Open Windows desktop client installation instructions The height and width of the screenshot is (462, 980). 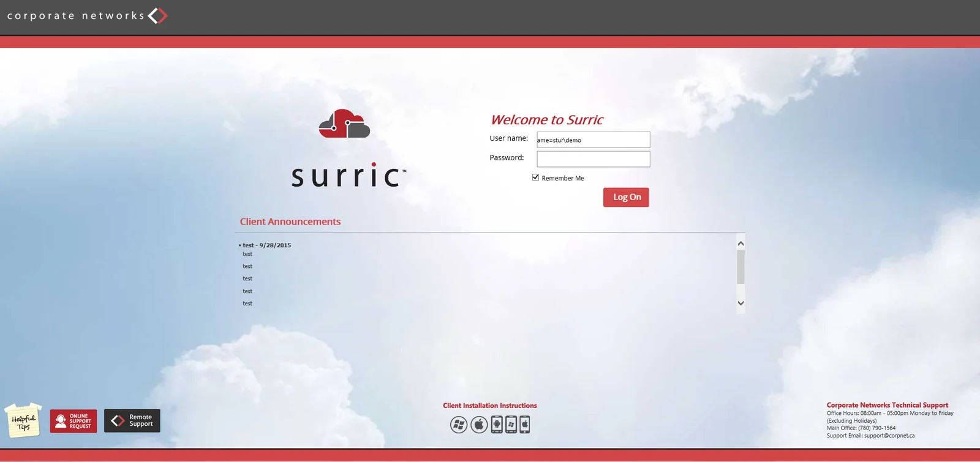click(x=459, y=424)
